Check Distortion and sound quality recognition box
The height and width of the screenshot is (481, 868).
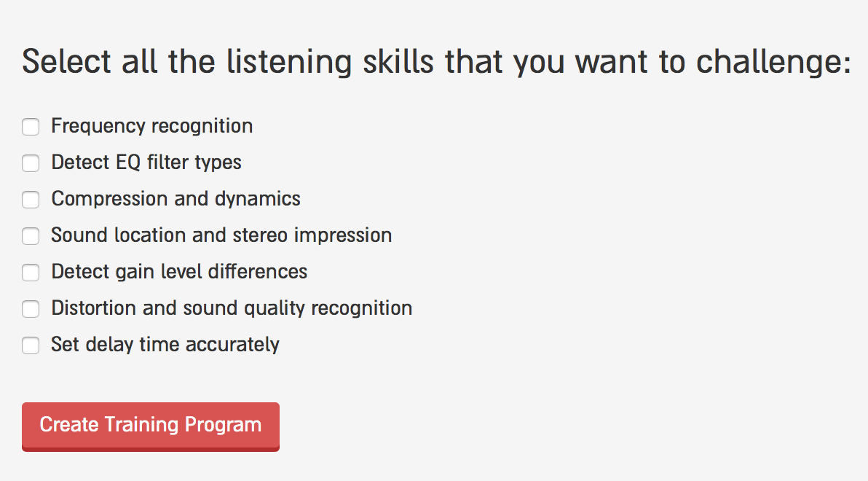pyautogui.click(x=31, y=309)
